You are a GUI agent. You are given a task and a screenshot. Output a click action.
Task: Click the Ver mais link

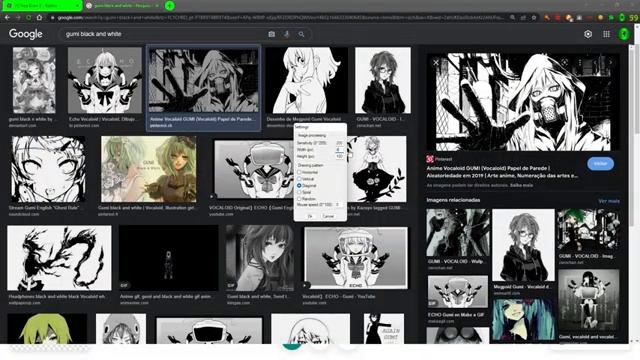tap(609, 201)
